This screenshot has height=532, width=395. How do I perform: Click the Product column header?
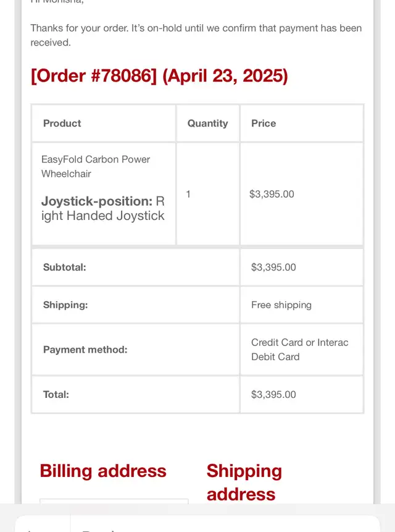coord(62,123)
